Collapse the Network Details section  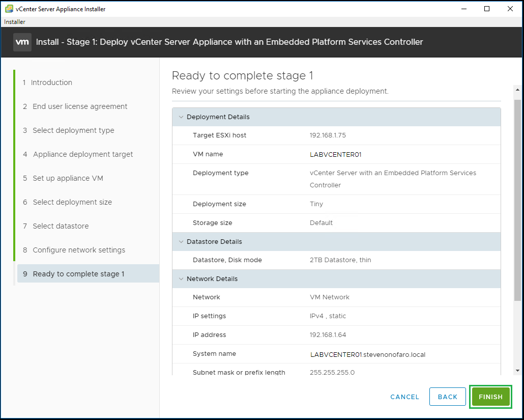pos(181,279)
